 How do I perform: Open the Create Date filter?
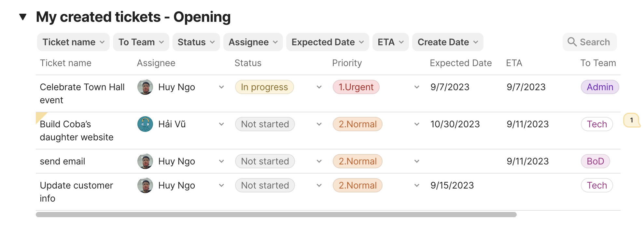click(447, 42)
